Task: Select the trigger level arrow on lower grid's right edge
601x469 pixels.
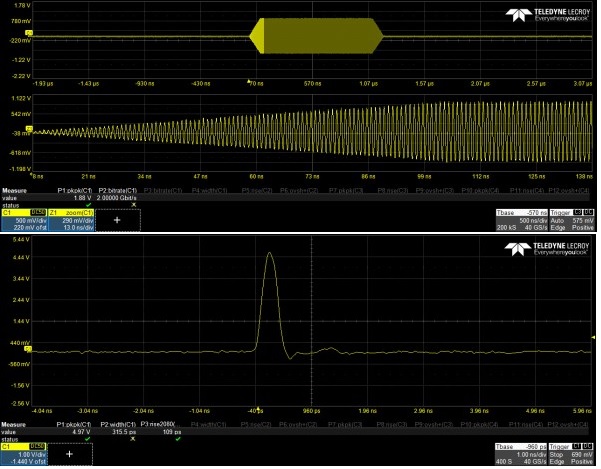Action: (596, 339)
